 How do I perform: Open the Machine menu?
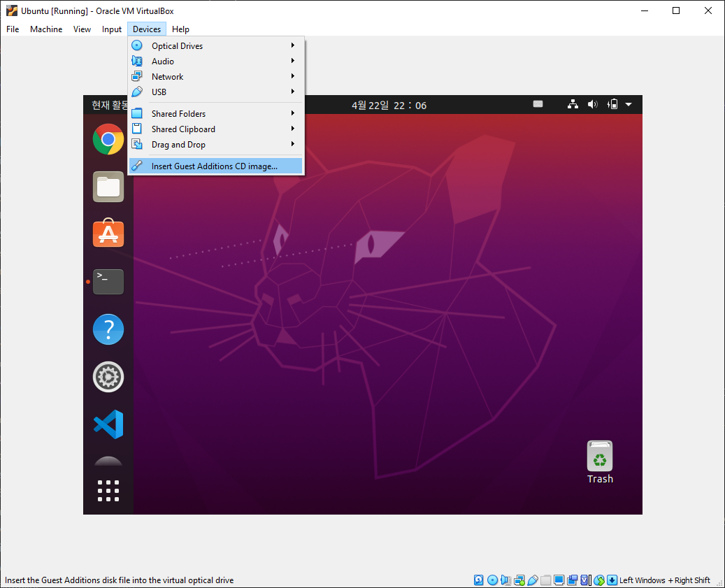(46, 29)
